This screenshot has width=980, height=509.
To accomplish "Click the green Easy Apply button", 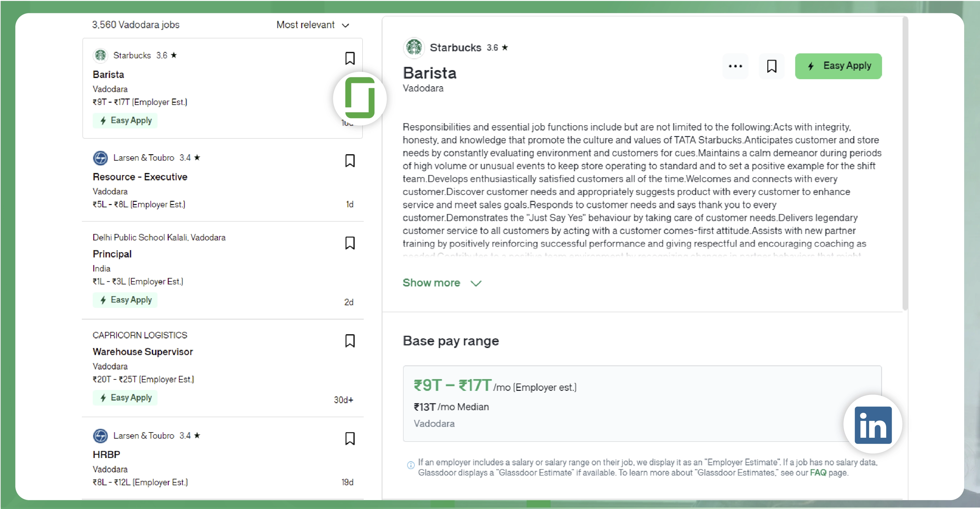I will pyautogui.click(x=839, y=66).
